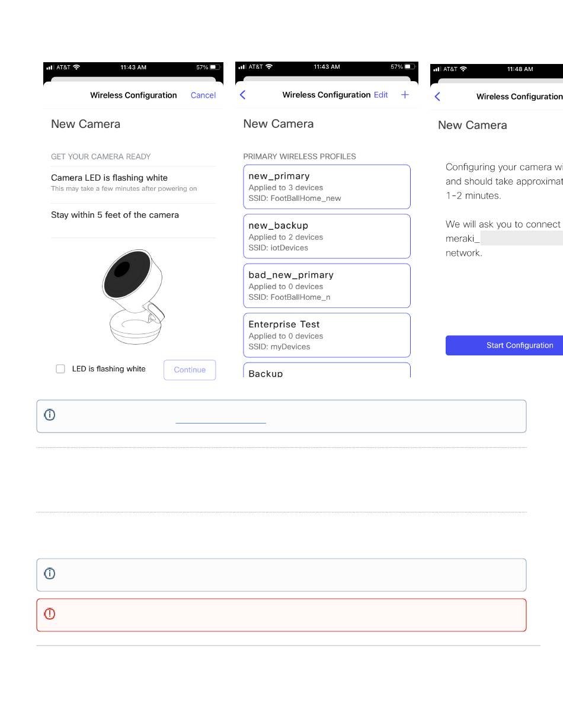563x728 pixels.
Task: Click the info icon in the second note box
Action: pyautogui.click(x=50, y=574)
